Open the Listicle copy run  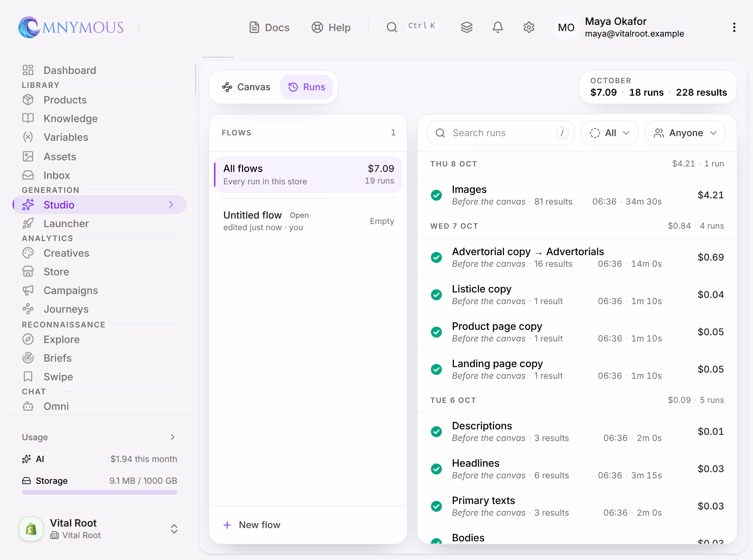point(577,295)
